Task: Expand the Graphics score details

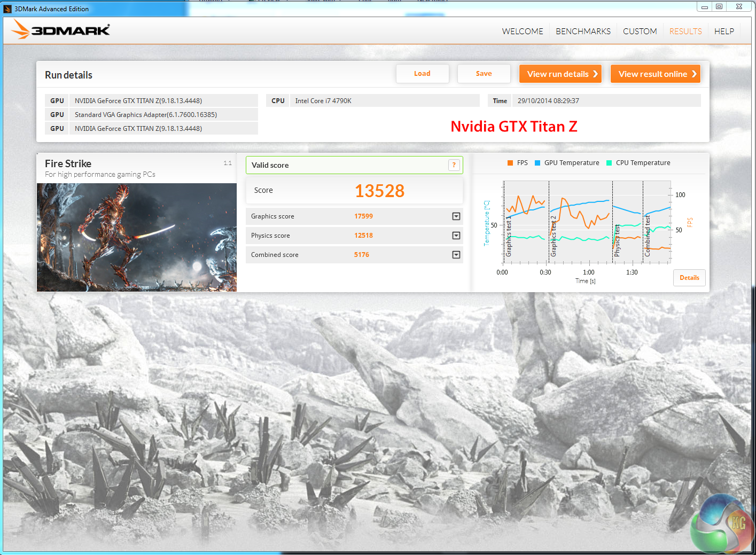Action: coord(456,216)
